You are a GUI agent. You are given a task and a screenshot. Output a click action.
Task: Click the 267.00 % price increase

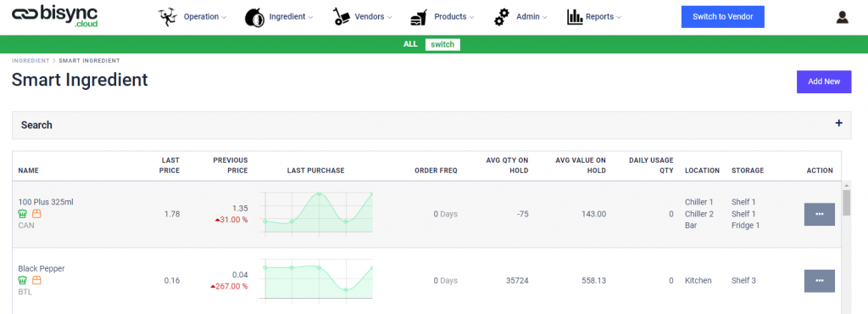229,286
